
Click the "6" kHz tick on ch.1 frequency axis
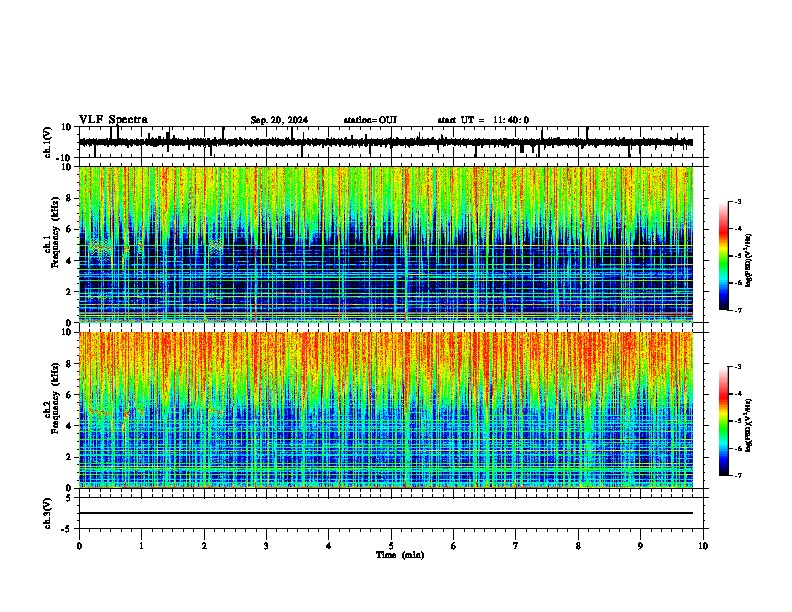click(70, 229)
